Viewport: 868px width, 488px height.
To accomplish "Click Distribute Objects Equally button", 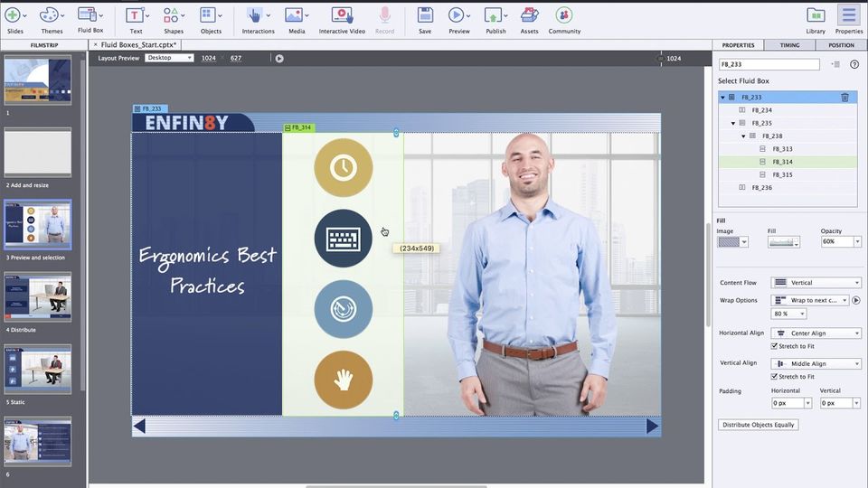I will (x=758, y=425).
